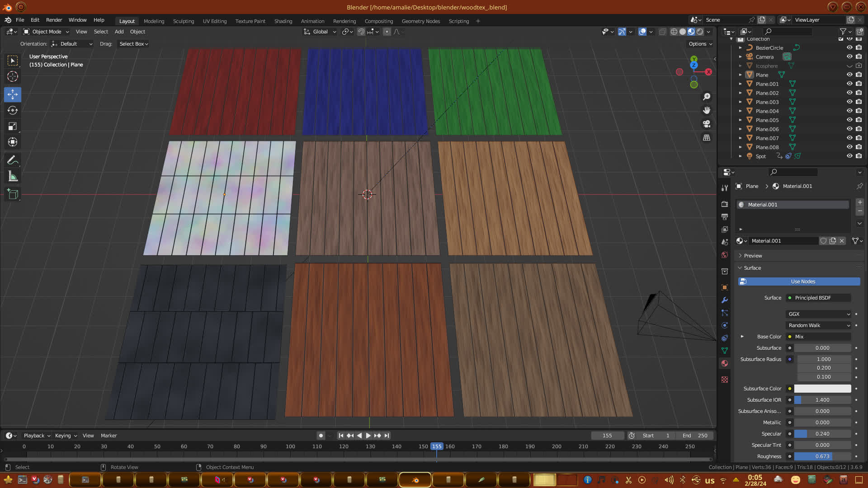
Task: Select the Rotate tool in toolbar
Action: (x=13, y=111)
